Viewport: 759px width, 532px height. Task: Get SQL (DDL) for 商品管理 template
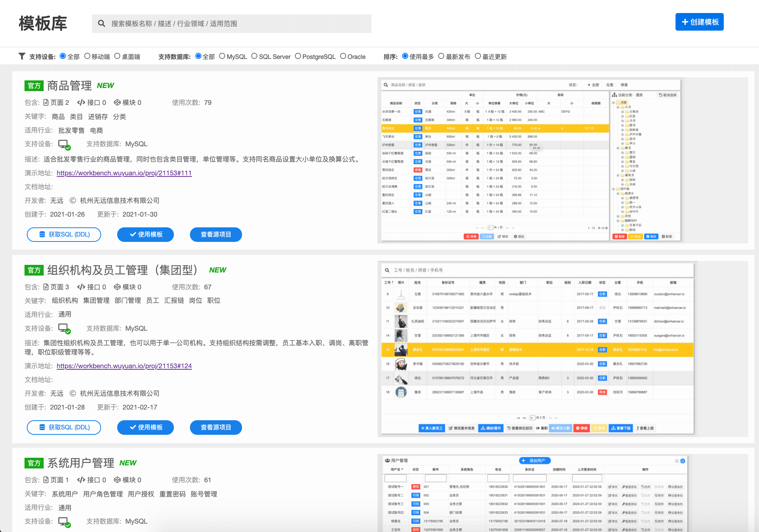point(64,235)
